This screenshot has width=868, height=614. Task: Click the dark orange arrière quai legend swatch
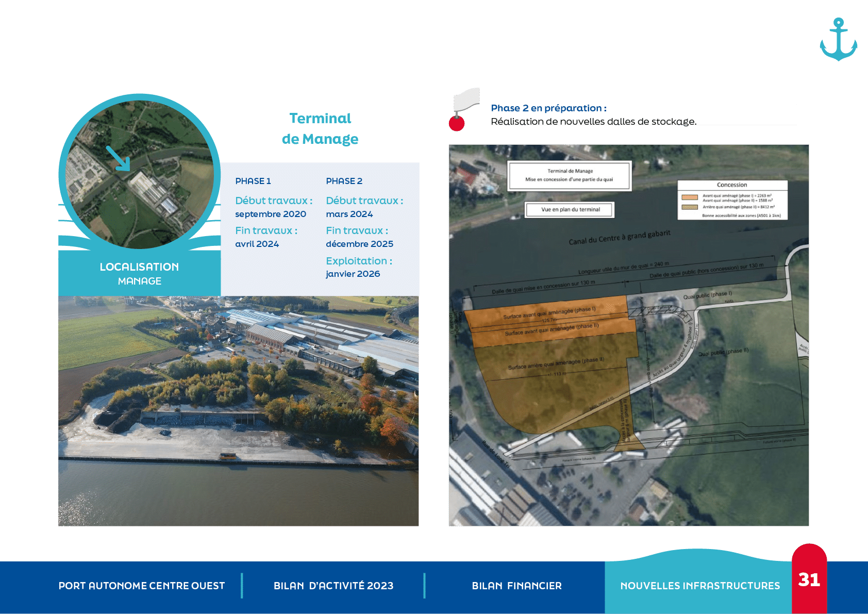[x=689, y=207]
